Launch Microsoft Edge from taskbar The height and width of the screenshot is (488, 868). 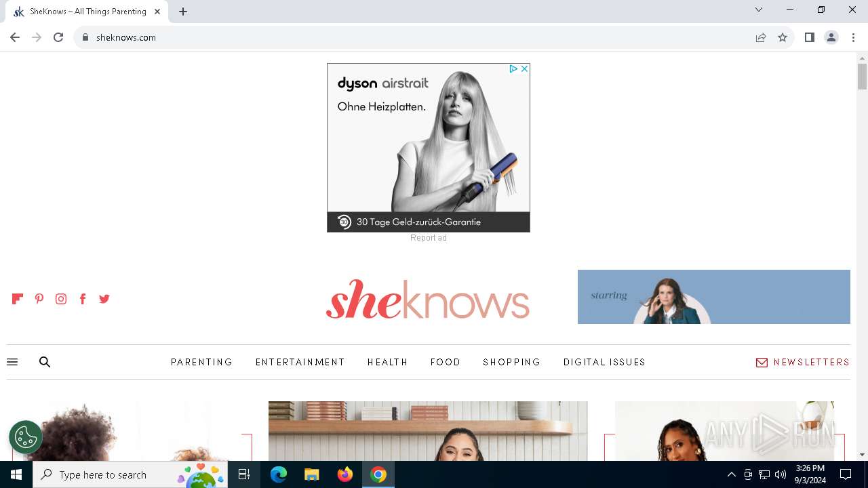[x=279, y=474]
